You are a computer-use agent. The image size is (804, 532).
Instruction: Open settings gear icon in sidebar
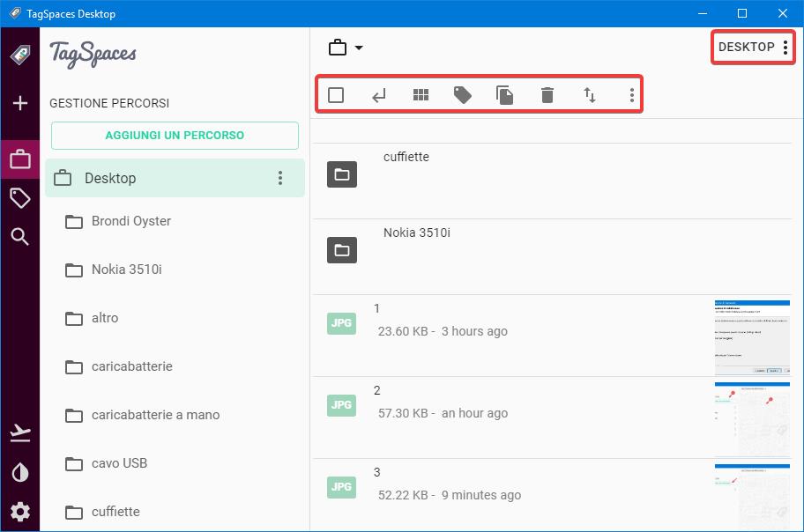pos(20,512)
